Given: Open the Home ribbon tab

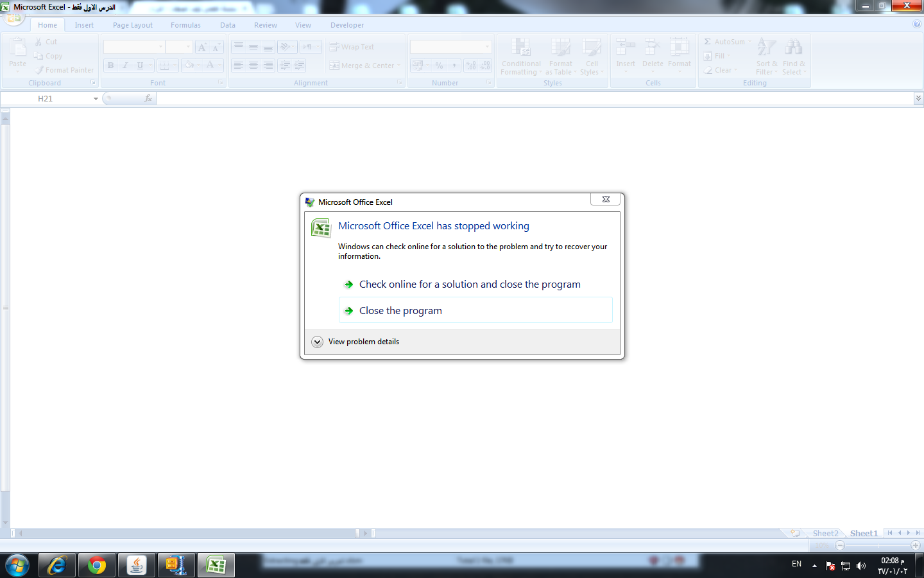Looking at the screenshot, I should click(47, 25).
